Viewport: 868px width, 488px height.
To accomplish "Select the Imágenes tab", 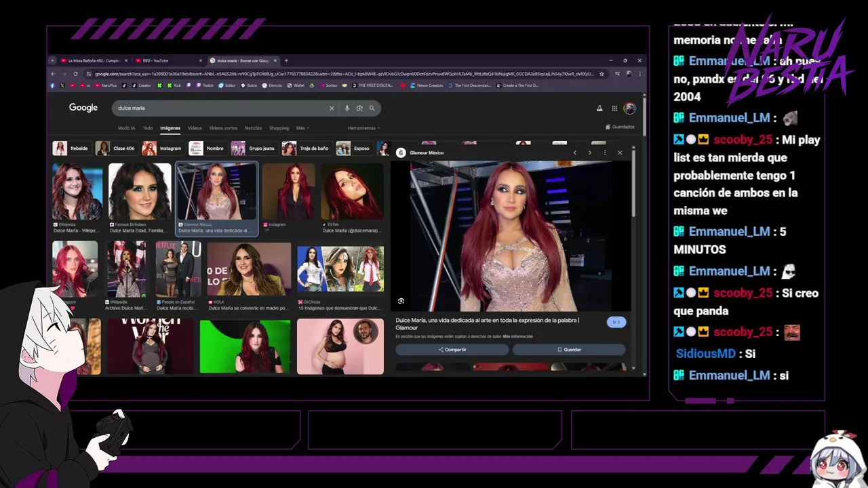I will pos(170,128).
